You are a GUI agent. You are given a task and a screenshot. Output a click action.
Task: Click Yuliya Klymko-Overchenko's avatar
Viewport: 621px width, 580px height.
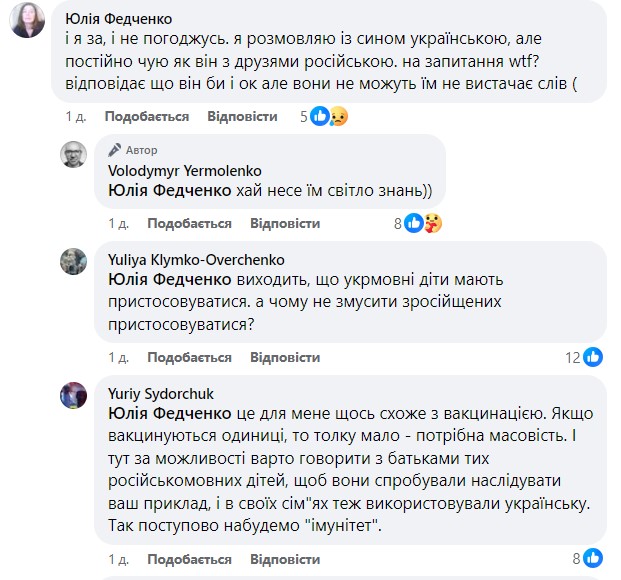(x=75, y=261)
